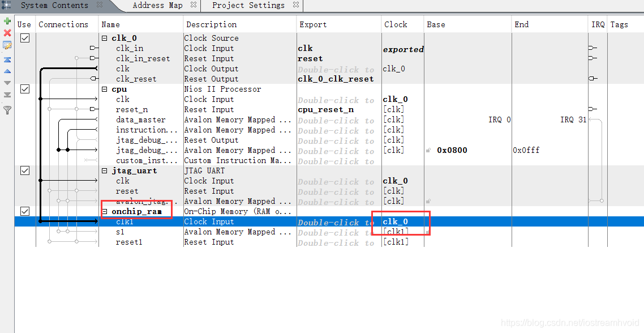
Task: Click the Export column header
Action: coord(313,24)
